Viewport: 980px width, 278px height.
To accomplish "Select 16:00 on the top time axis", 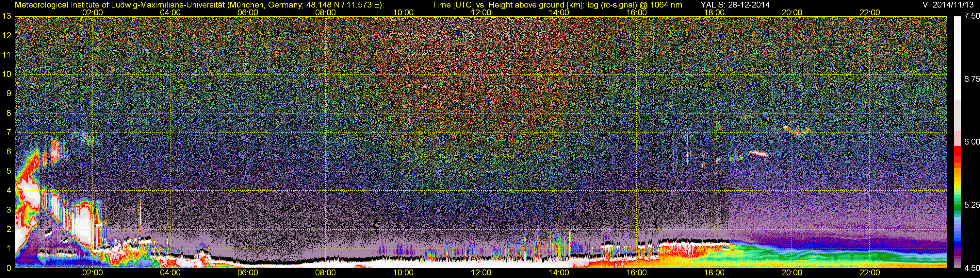I will [x=636, y=12].
